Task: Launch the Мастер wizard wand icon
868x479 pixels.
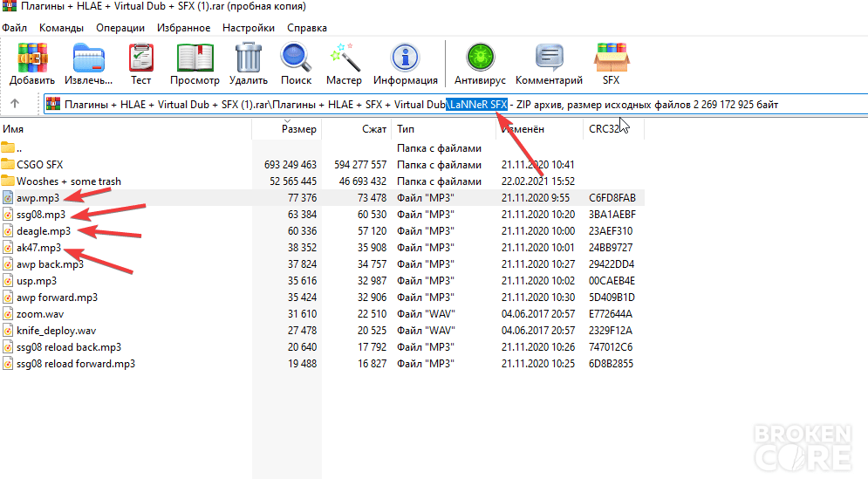Action: pos(344,58)
